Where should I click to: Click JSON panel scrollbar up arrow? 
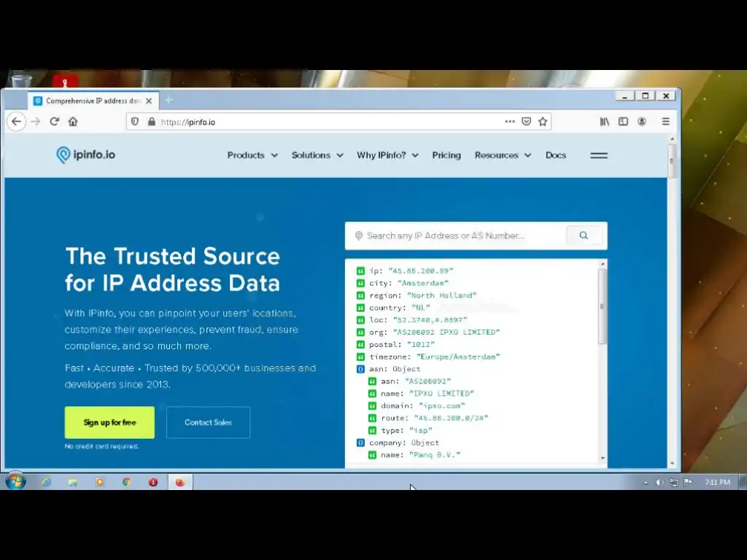[603, 264]
